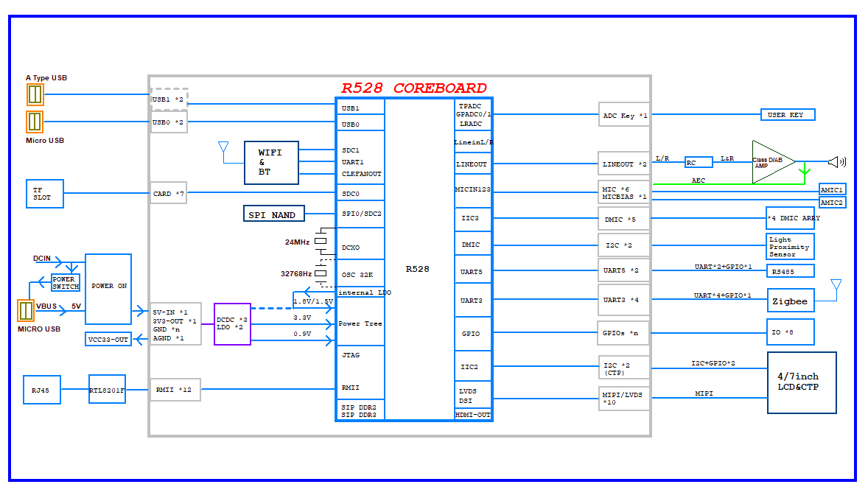Select the MICRO USB connector icon near VBUS
Screen dimensions: 868x501
coord(26,312)
